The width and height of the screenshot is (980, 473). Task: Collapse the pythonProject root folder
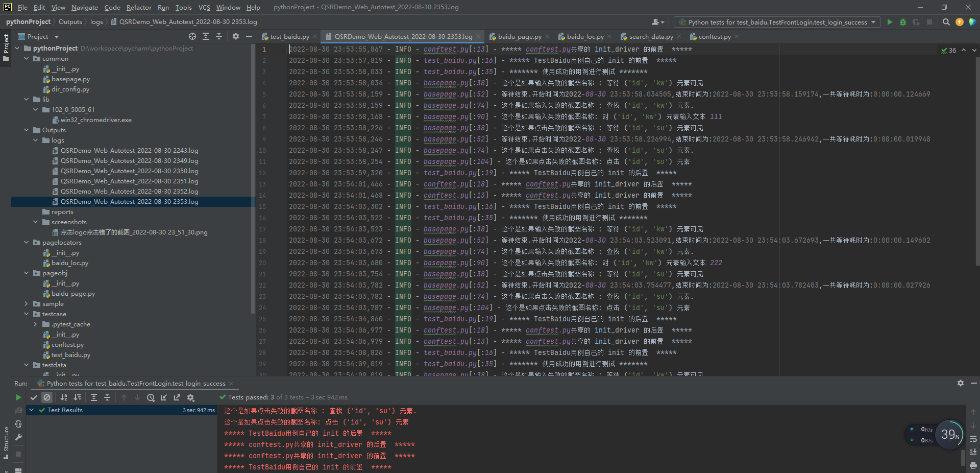pos(17,49)
